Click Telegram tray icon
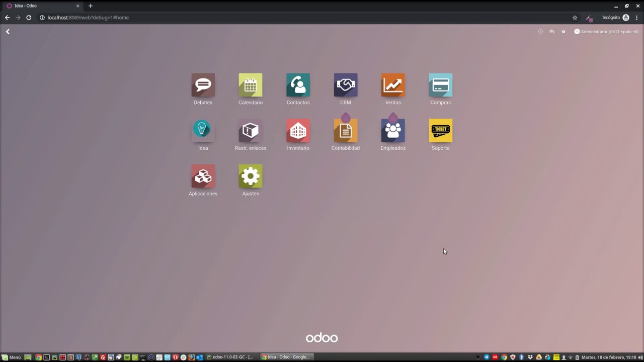 pyautogui.click(x=487, y=357)
